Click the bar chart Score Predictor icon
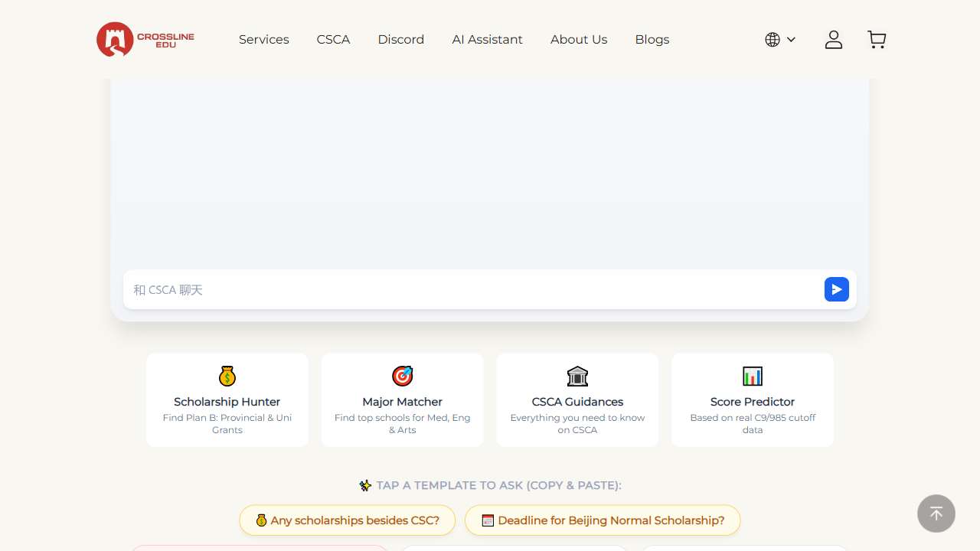This screenshot has width=980, height=551. point(753,377)
